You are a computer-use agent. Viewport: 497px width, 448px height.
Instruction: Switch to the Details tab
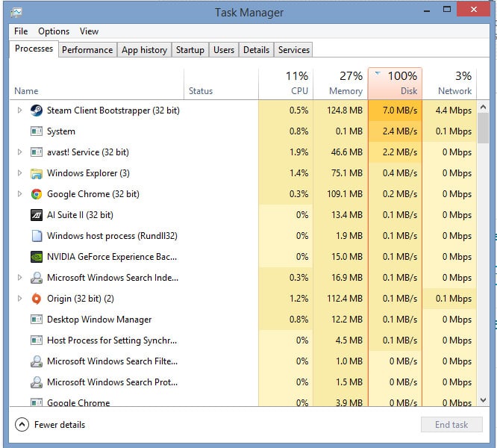(257, 50)
